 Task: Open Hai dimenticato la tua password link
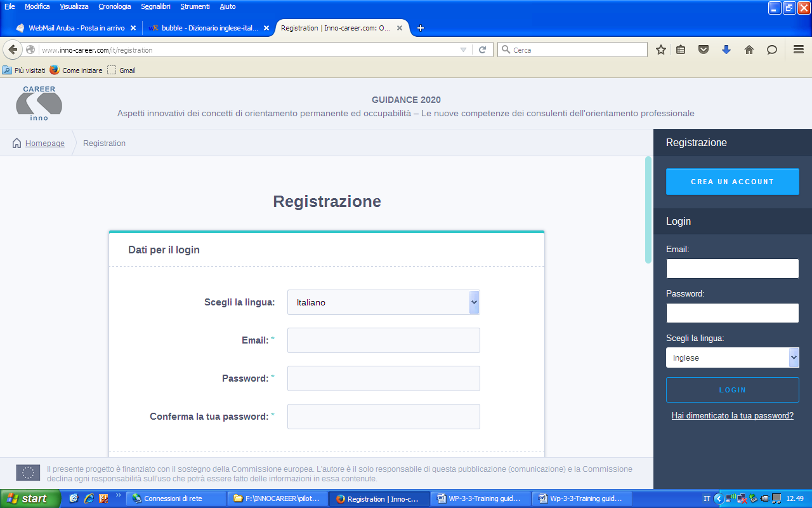coord(733,416)
